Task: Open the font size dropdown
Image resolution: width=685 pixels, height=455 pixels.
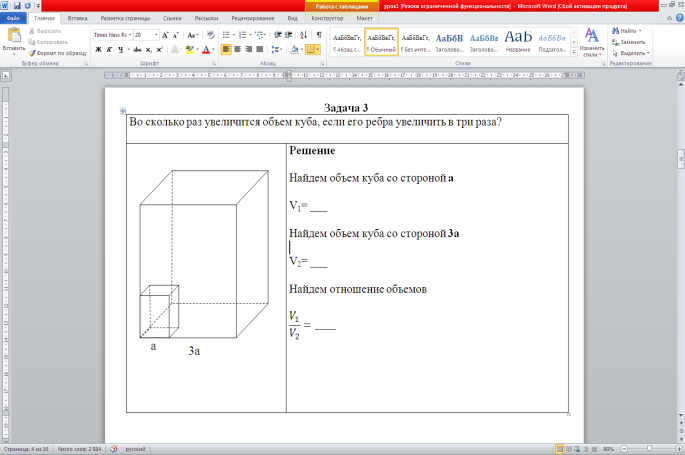Action: pyautogui.click(x=156, y=34)
